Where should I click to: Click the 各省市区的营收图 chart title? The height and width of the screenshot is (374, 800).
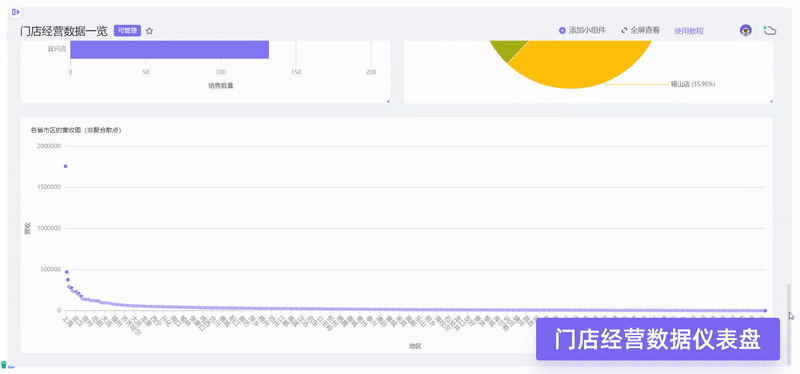tap(76, 130)
